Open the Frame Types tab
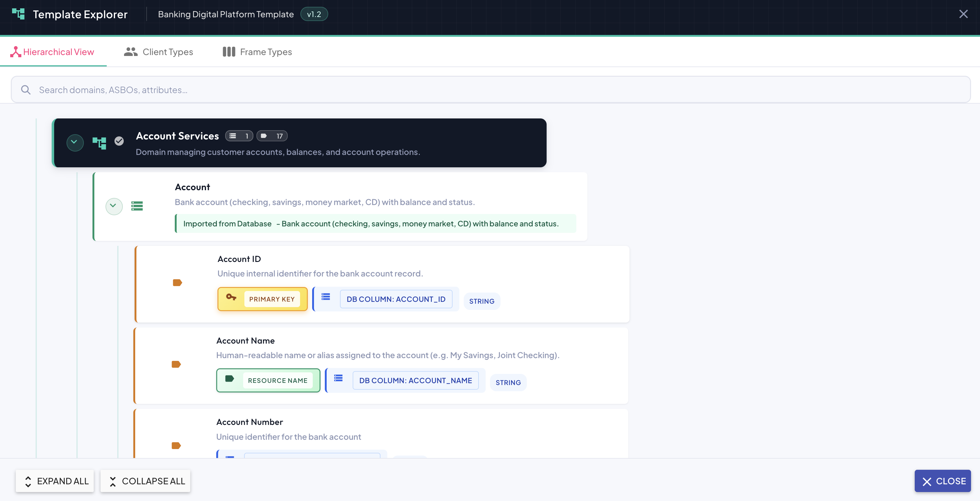Image resolution: width=980 pixels, height=501 pixels. click(x=257, y=52)
